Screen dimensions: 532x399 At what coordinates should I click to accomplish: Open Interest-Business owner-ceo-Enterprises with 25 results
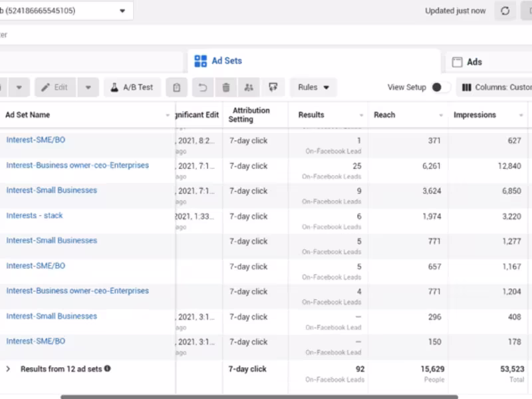point(77,165)
